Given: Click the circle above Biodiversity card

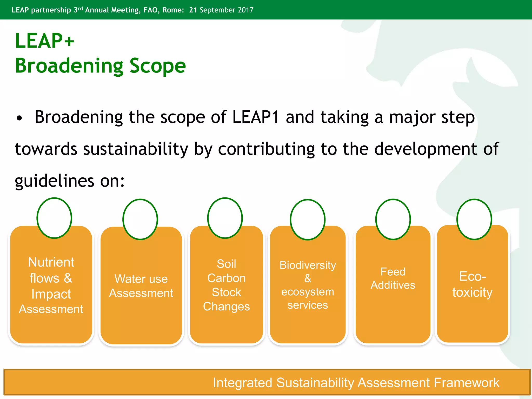Looking at the screenshot, I should (x=308, y=220).
